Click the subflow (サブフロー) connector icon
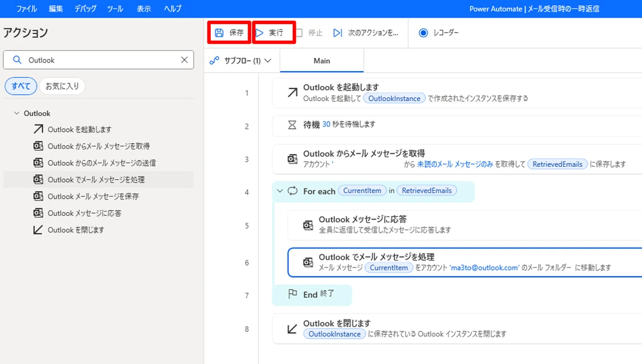Screen dimensions: 642x364 pos(215,60)
